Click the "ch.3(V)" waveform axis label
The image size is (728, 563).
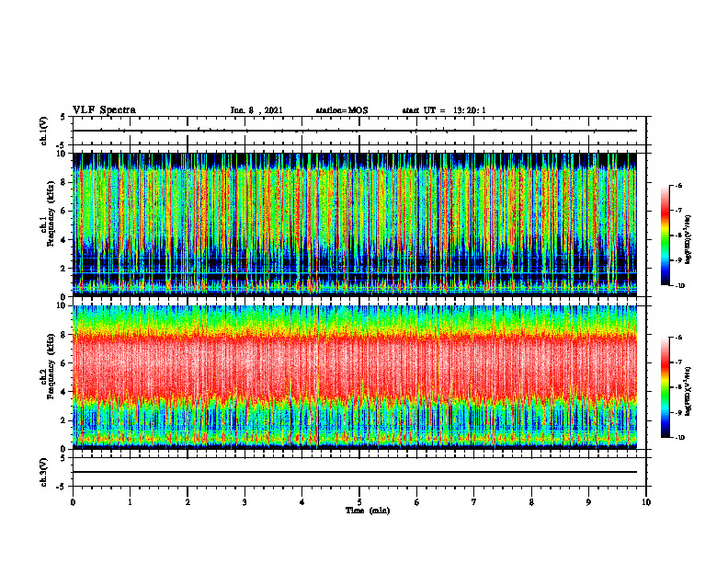click(43, 472)
